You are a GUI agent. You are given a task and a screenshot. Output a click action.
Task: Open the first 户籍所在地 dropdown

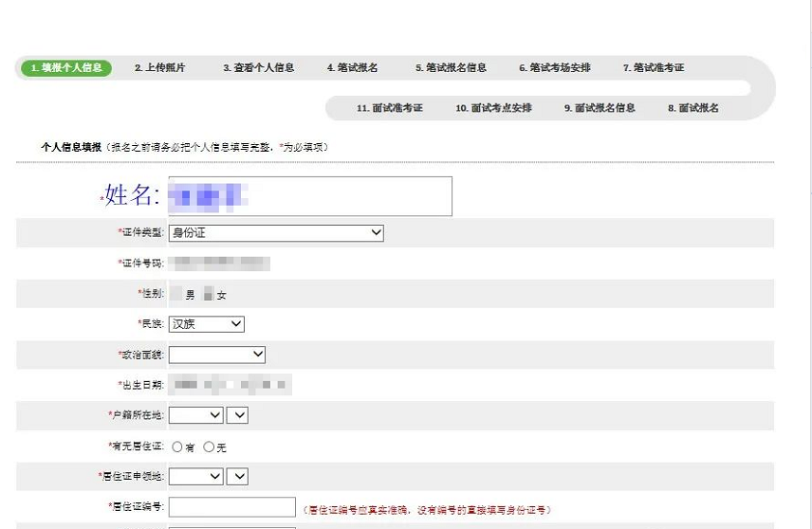196,415
